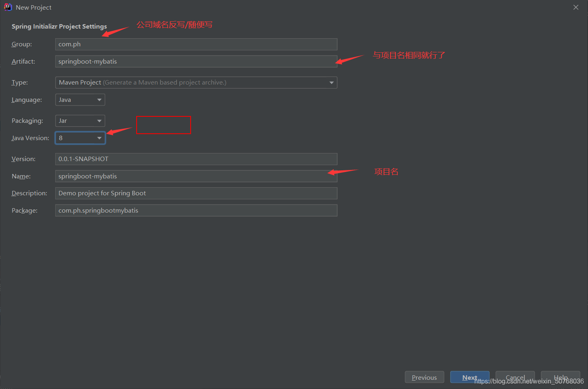Image resolution: width=588 pixels, height=389 pixels.
Task: Click the "Version:" label
Action: pyautogui.click(x=23, y=159)
